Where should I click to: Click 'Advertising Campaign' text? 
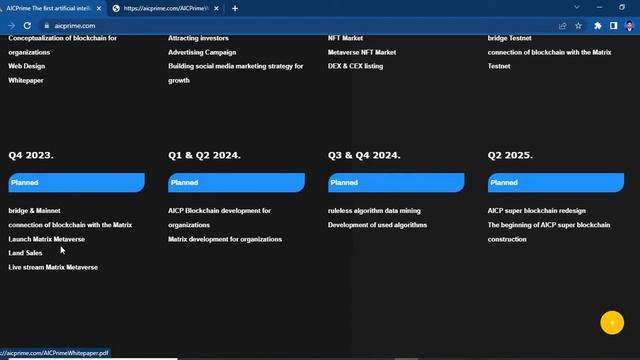(x=202, y=52)
